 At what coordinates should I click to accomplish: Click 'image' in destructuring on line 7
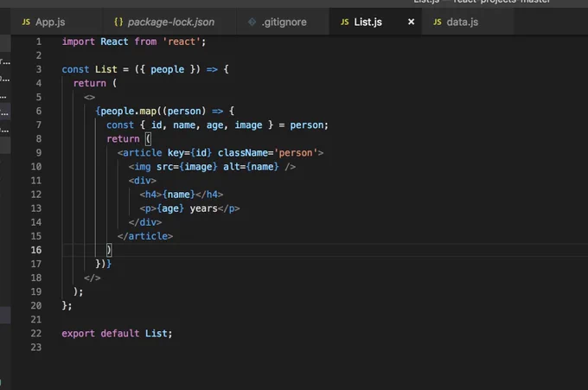click(248, 125)
